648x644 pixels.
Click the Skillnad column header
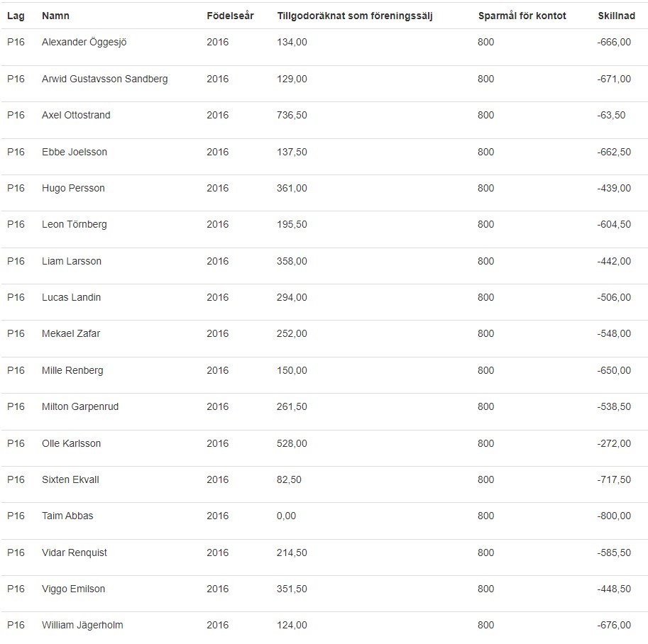(616, 16)
